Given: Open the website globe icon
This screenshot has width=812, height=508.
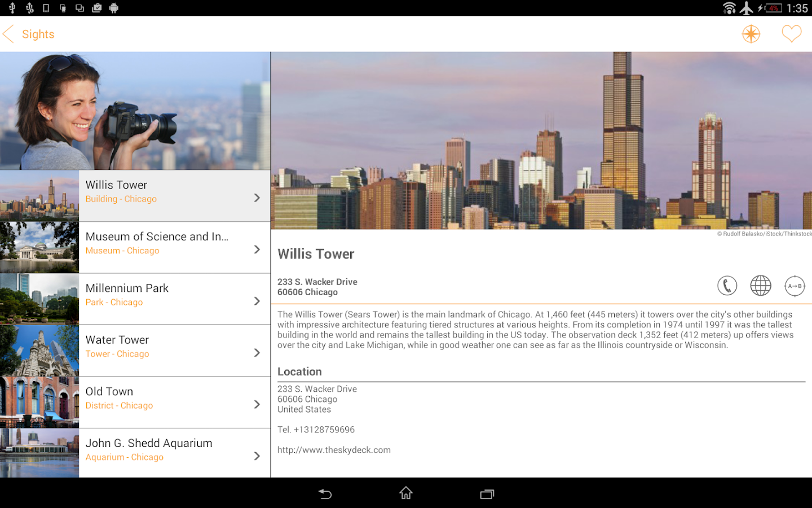Looking at the screenshot, I should coord(761,286).
